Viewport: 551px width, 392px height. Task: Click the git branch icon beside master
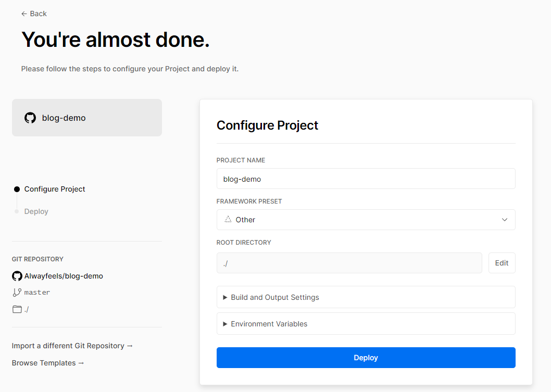point(17,293)
